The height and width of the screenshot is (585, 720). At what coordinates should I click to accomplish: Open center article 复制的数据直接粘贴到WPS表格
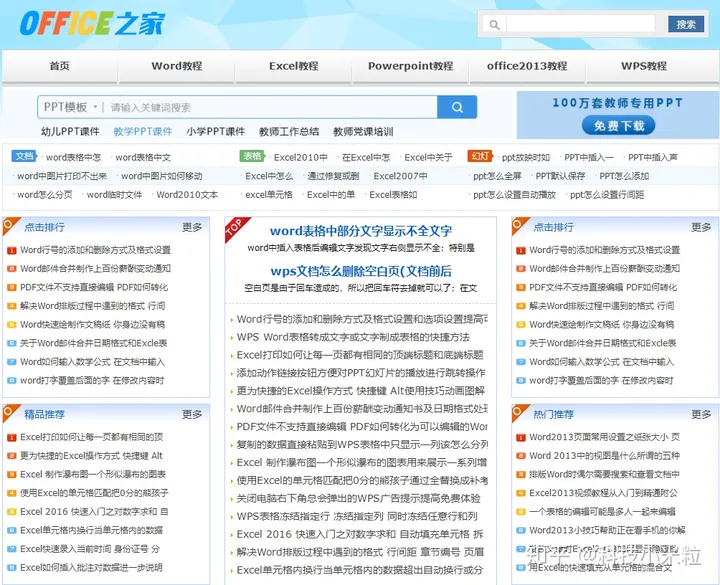362,444
